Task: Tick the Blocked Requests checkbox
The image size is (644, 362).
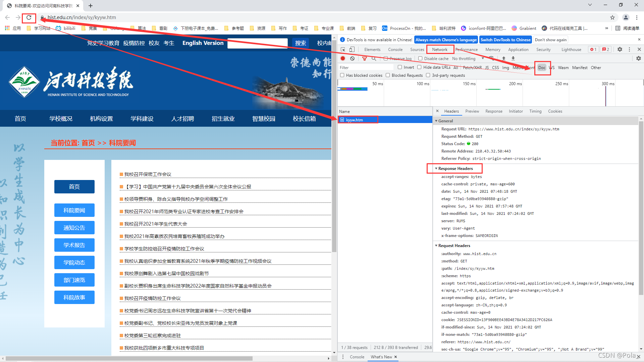Action: pos(388,75)
